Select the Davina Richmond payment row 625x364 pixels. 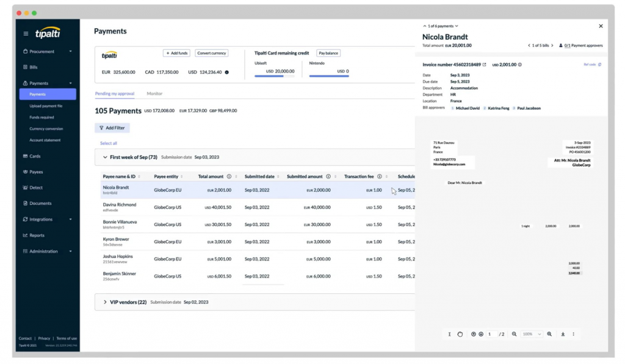(x=258, y=207)
